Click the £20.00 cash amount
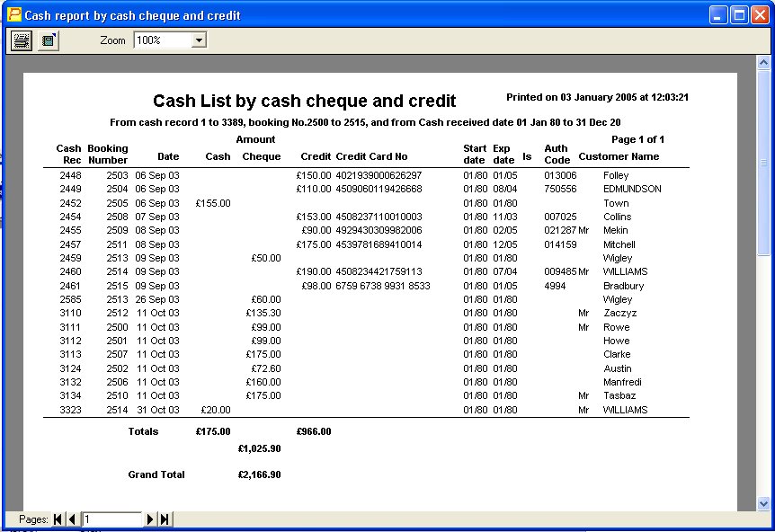 pyautogui.click(x=216, y=410)
